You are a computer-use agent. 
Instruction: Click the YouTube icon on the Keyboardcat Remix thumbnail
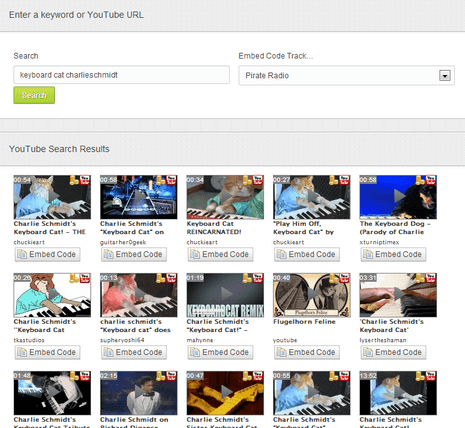point(258,278)
